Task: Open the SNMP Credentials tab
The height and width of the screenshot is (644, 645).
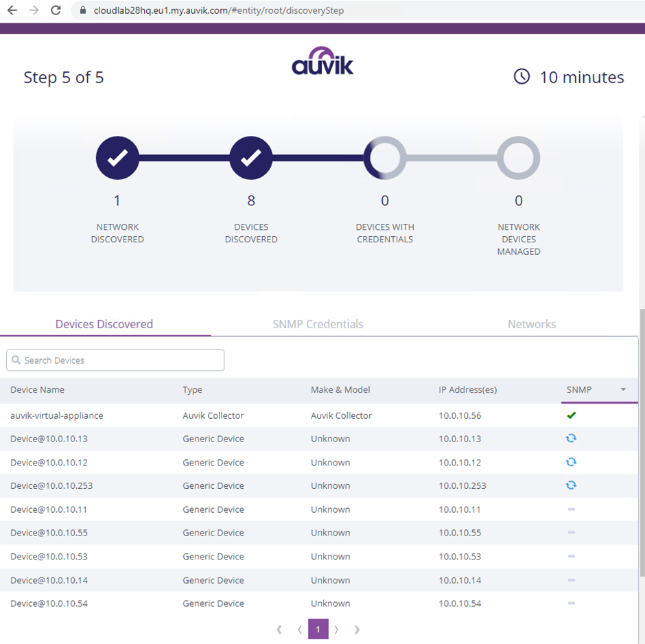Action: (x=318, y=324)
